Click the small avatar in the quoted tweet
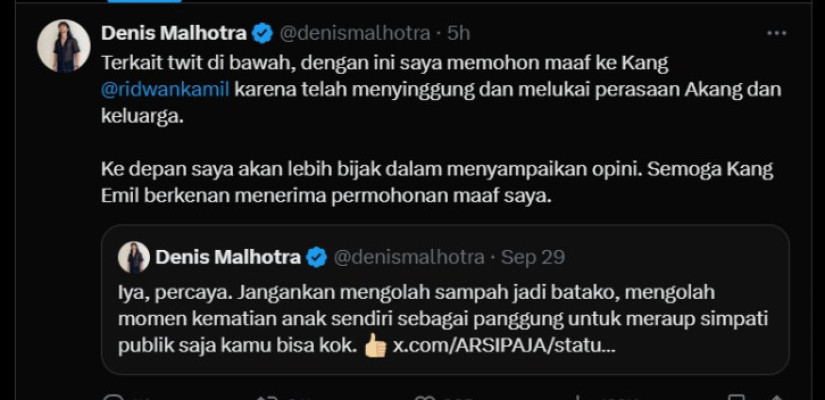 pyautogui.click(x=133, y=257)
